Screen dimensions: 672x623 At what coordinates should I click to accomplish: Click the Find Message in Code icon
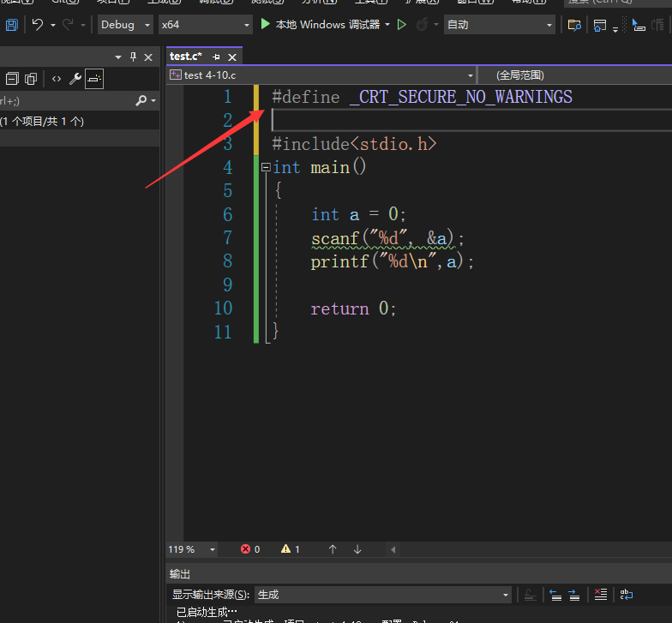click(531, 595)
